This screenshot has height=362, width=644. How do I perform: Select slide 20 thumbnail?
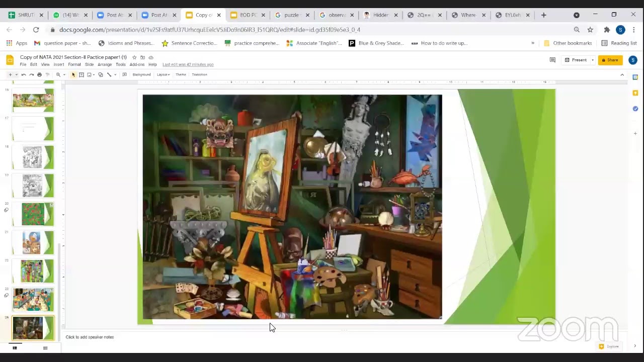click(33, 214)
